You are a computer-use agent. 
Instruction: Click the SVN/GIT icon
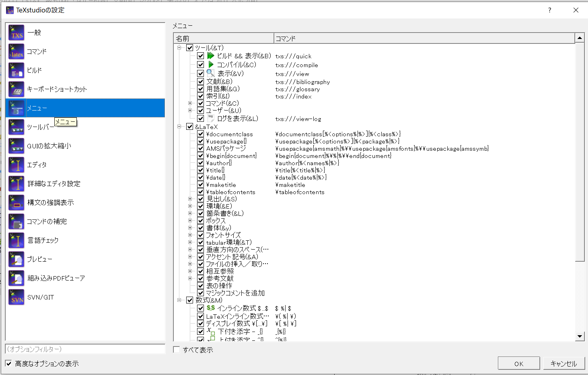[16, 297]
